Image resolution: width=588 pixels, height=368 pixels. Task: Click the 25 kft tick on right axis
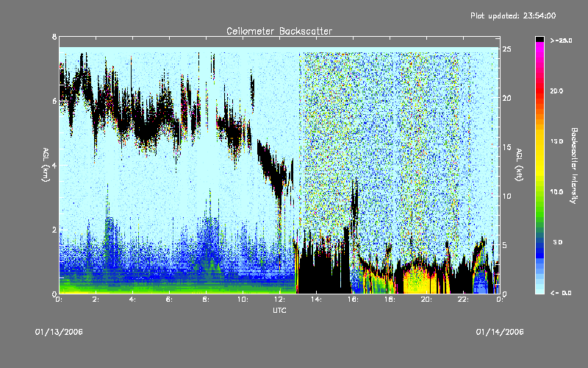point(506,49)
